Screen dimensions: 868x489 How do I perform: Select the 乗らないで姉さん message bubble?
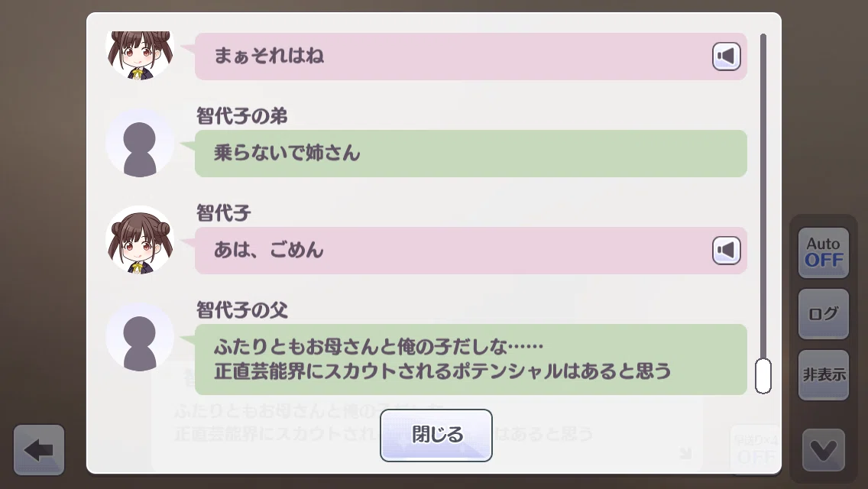(x=471, y=154)
